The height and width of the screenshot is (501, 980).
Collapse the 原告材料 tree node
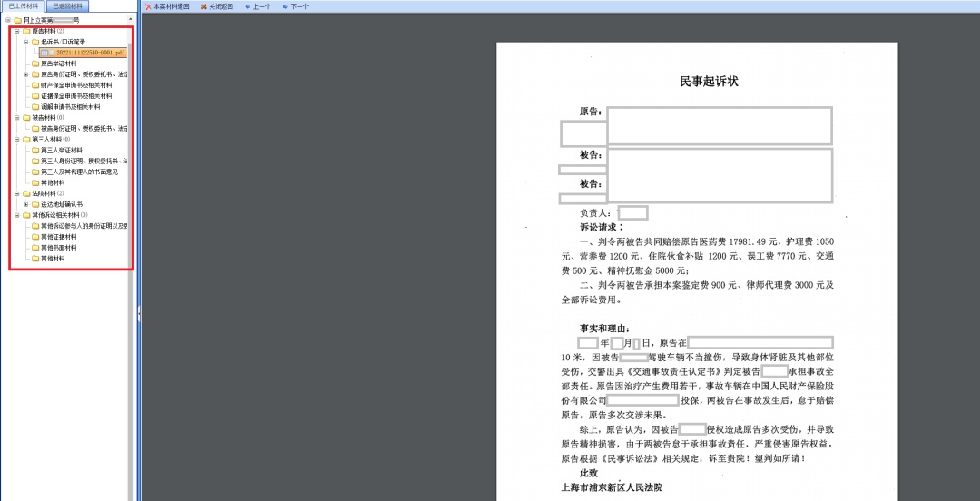tap(16, 31)
